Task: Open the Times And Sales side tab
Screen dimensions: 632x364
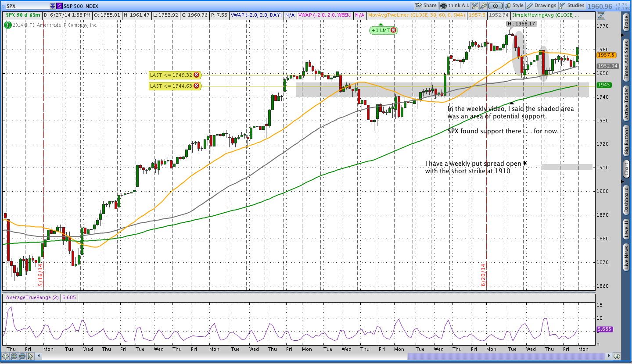Action: pos(626,59)
